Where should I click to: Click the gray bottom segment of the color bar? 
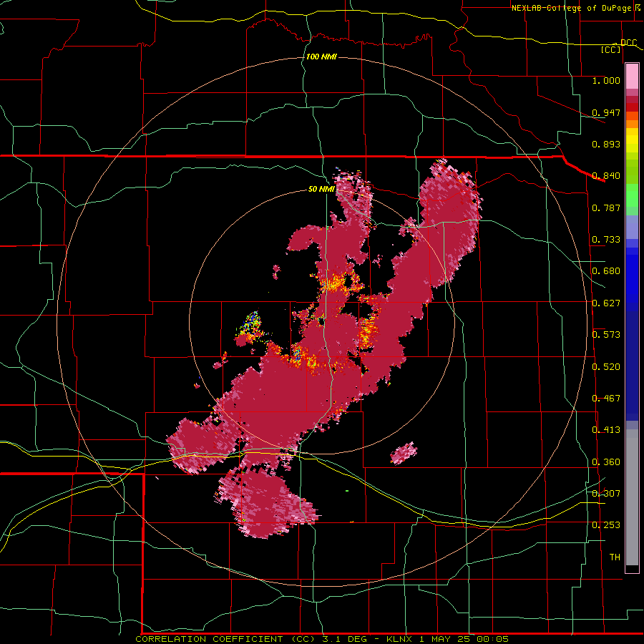coord(632,497)
